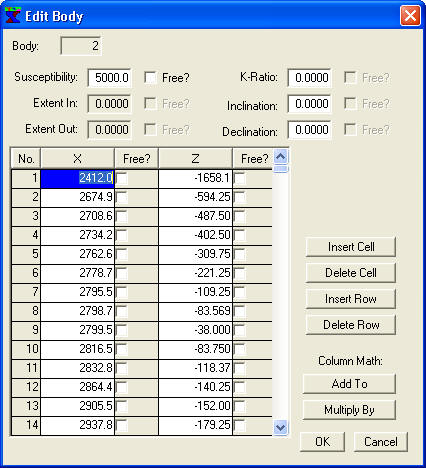Click the Multiply By button
The width and height of the screenshot is (426, 468).
coord(349,410)
